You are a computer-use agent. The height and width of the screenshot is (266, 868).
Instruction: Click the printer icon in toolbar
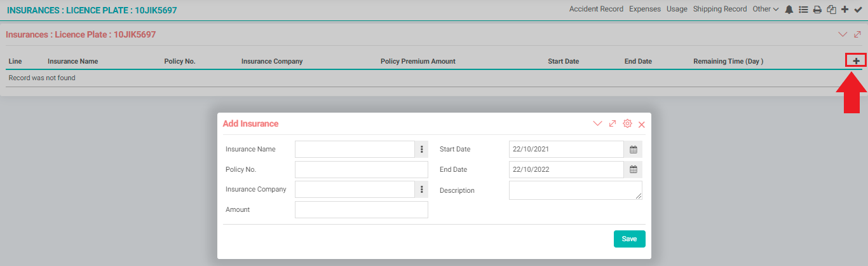point(817,10)
